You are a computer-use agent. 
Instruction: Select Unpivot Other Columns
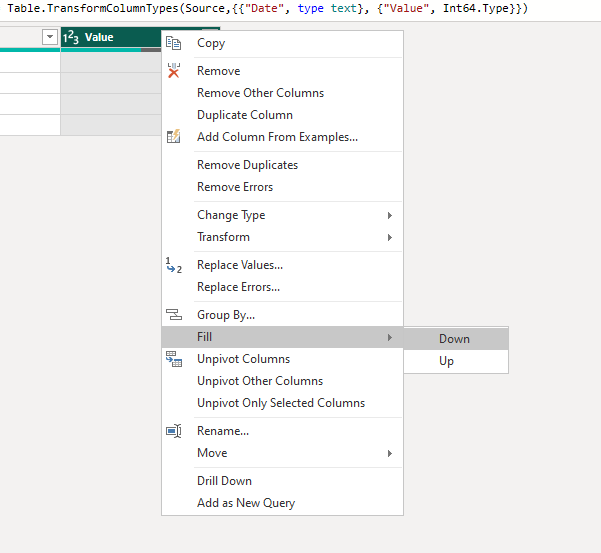pos(282,381)
